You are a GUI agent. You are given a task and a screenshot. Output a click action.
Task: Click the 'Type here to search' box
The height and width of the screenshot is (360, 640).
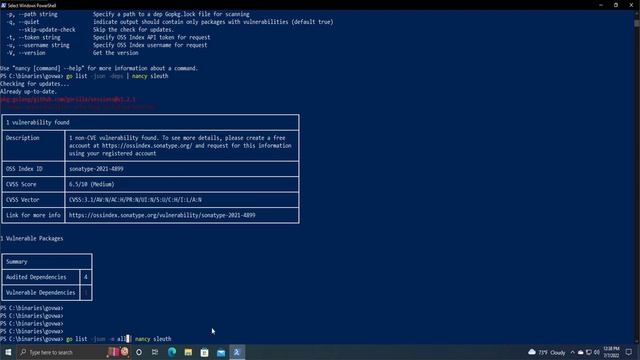click(61, 352)
